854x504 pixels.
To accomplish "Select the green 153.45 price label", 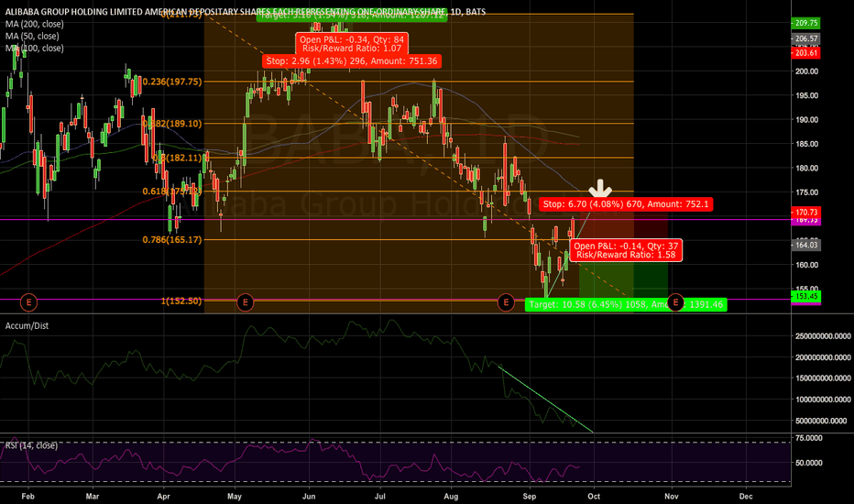I will (x=806, y=296).
